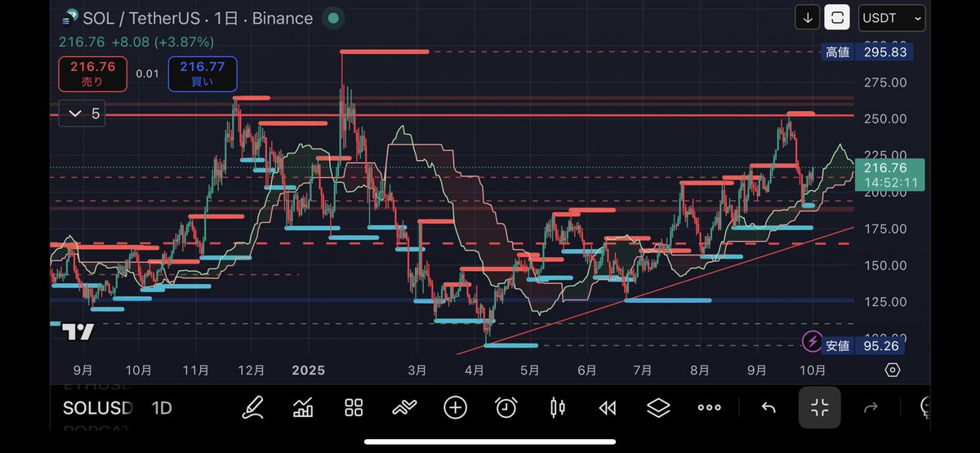Tap the 8月 label on the time axis
The width and height of the screenshot is (980, 453).
click(700, 370)
